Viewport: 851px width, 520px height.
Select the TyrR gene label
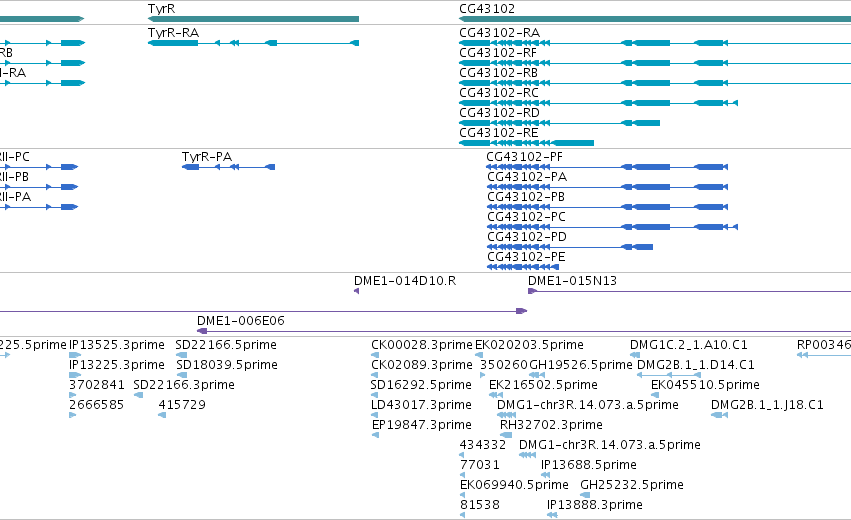pos(161,9)
